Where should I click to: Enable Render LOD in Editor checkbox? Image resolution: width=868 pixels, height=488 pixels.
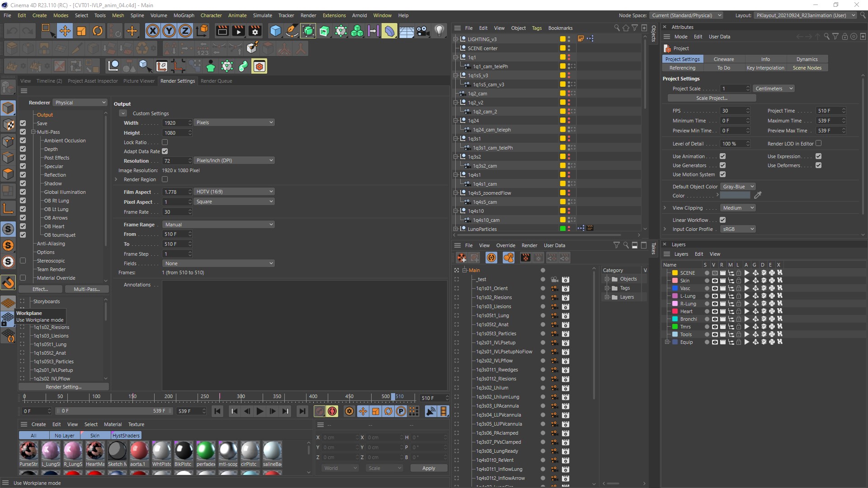pyautogui.click(x=818, y=144)
